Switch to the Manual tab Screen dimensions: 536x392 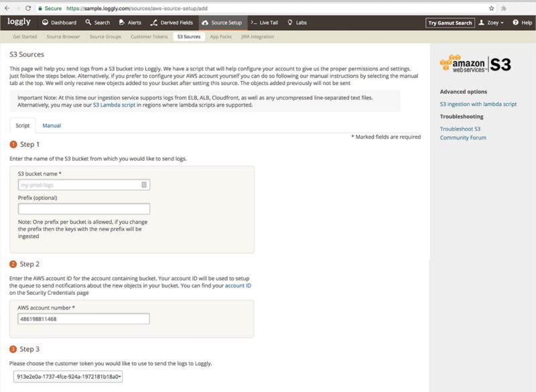point(50,125)
